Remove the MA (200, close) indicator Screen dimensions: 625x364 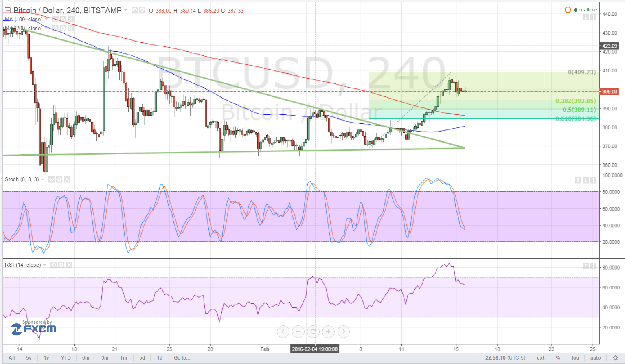tap(71, 28)
